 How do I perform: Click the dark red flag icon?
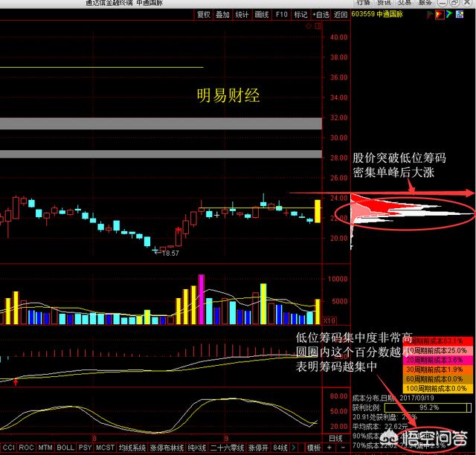pos(430,14)
